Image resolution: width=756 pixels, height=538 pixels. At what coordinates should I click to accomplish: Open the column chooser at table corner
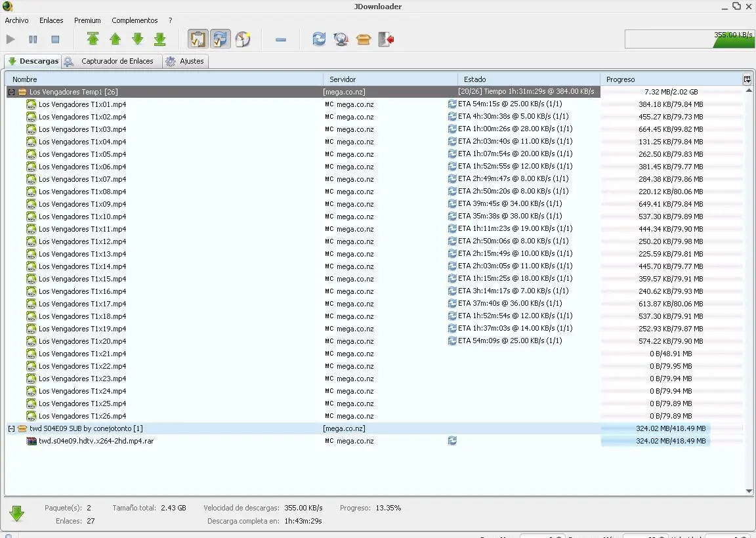747,79
